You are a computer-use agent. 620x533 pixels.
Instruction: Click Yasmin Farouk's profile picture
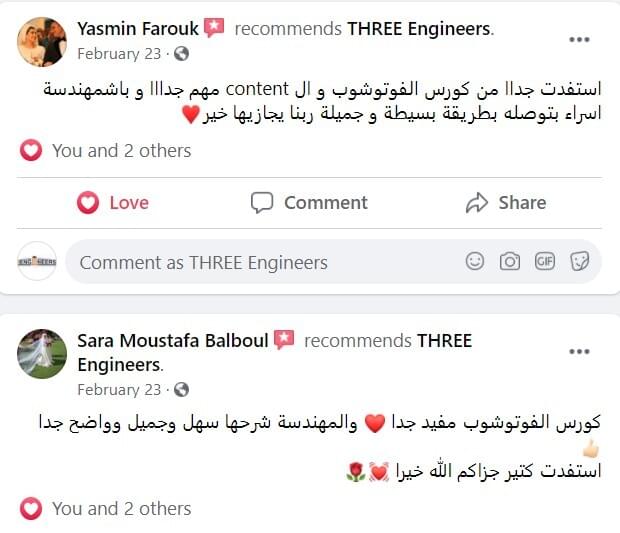(x=42, y=42)
